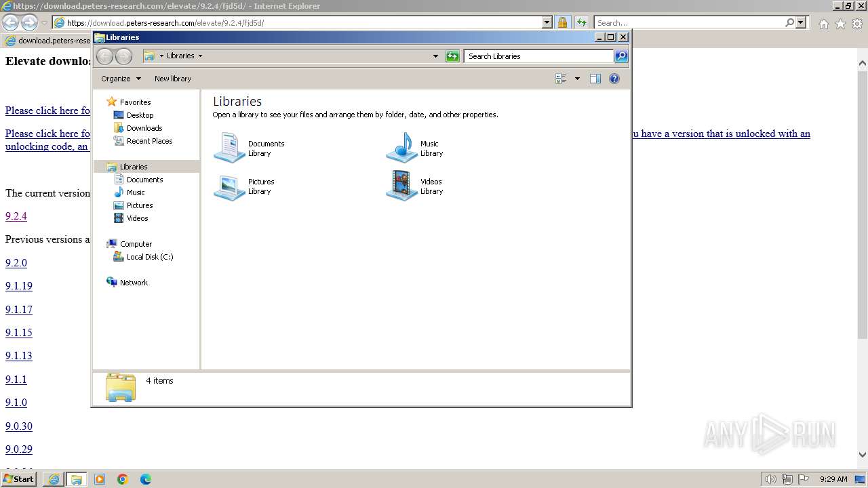This screenshot has height=488, width=868.
Task: Switch to download.peters-research IE tab
Action: pyautogui.click(x=47, y=41)
